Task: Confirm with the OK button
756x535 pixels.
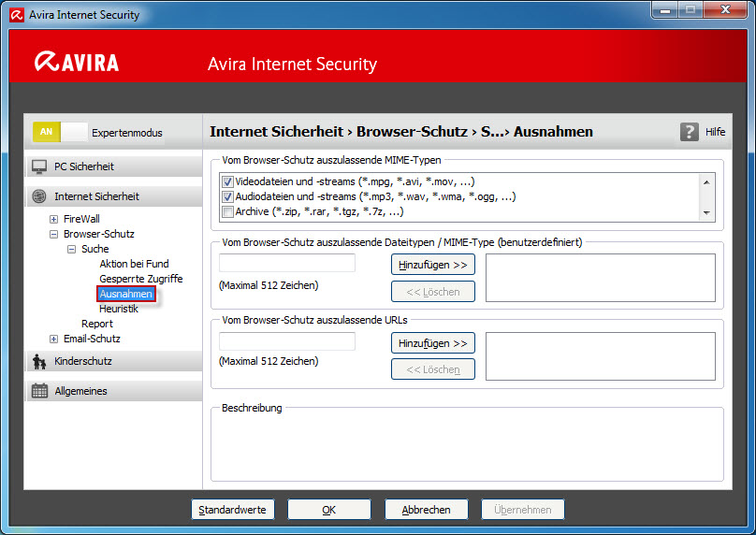Action: (329, 510)
